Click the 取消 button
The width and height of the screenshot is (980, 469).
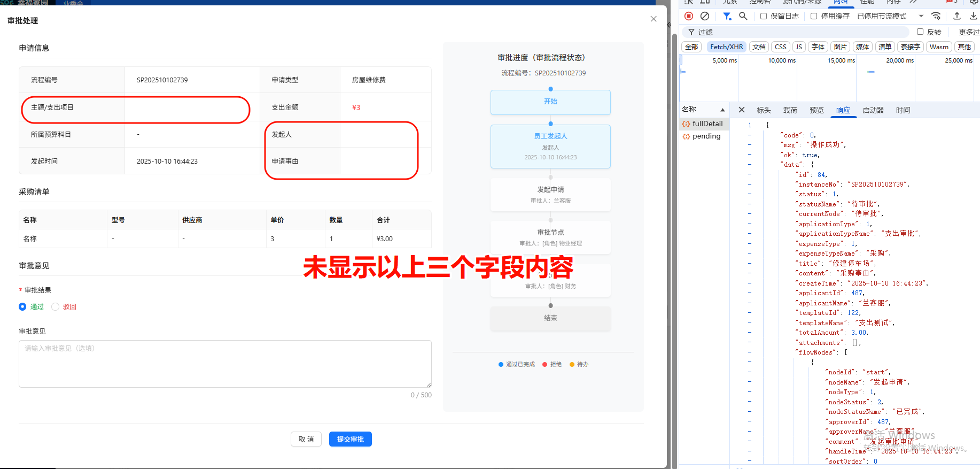pyautogui.click(x=306, y=439)
